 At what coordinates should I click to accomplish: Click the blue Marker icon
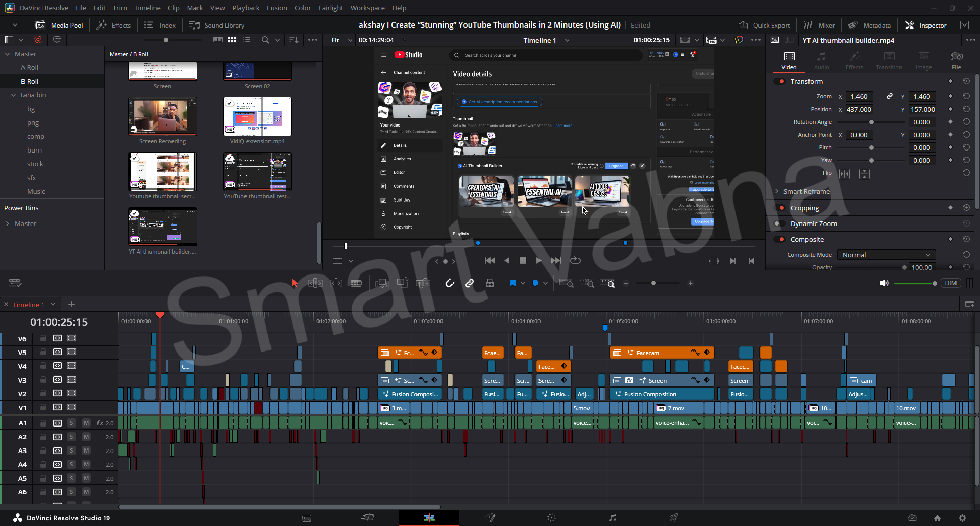coord(535,283)
